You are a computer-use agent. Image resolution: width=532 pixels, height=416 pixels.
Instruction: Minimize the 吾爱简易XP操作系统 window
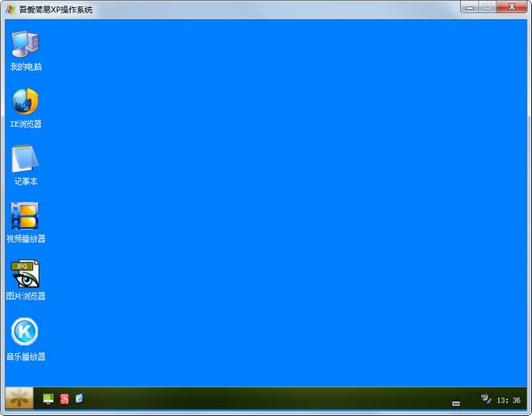(x=470, y=8)
